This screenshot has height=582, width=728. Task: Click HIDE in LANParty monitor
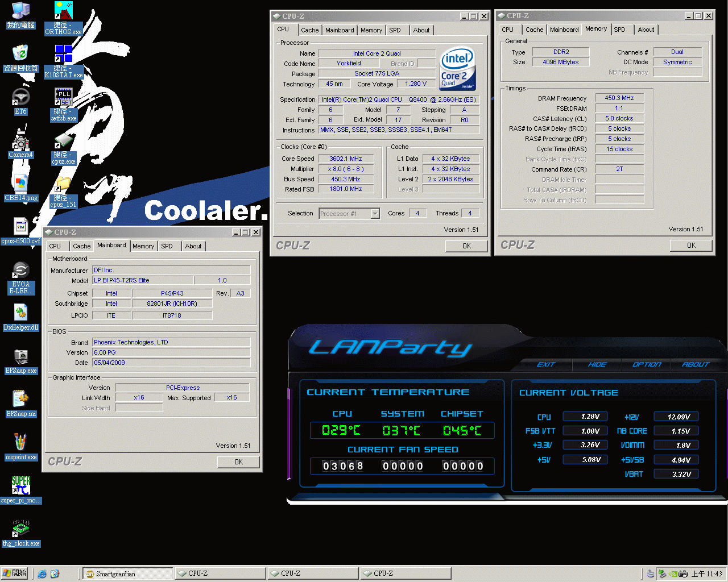(597, 364)
